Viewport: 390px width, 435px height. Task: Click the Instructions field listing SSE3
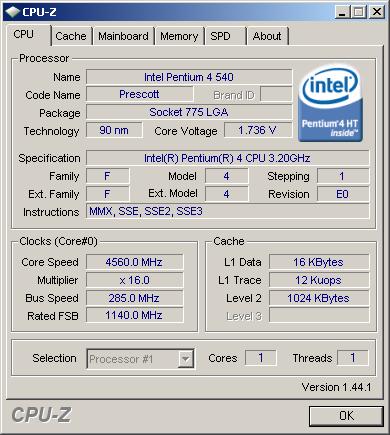point(228,211)
